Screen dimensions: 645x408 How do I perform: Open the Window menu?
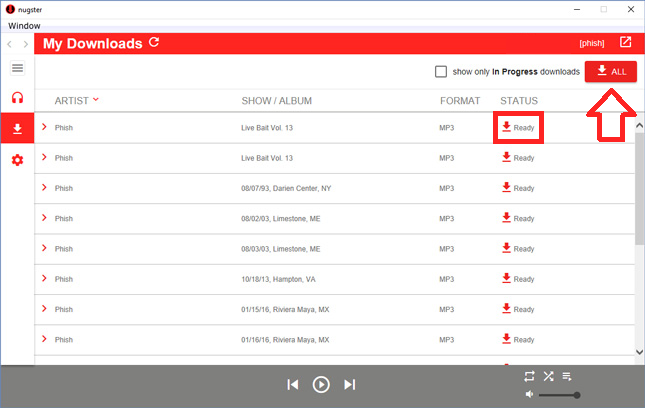(24, 26)
